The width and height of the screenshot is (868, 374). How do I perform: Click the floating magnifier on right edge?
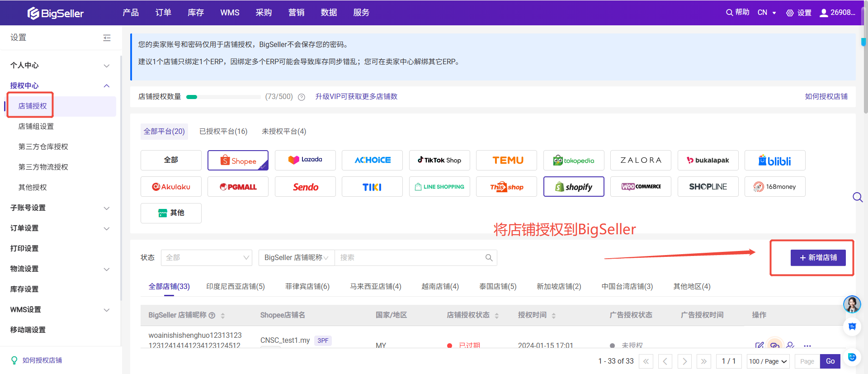click(857, 197)
